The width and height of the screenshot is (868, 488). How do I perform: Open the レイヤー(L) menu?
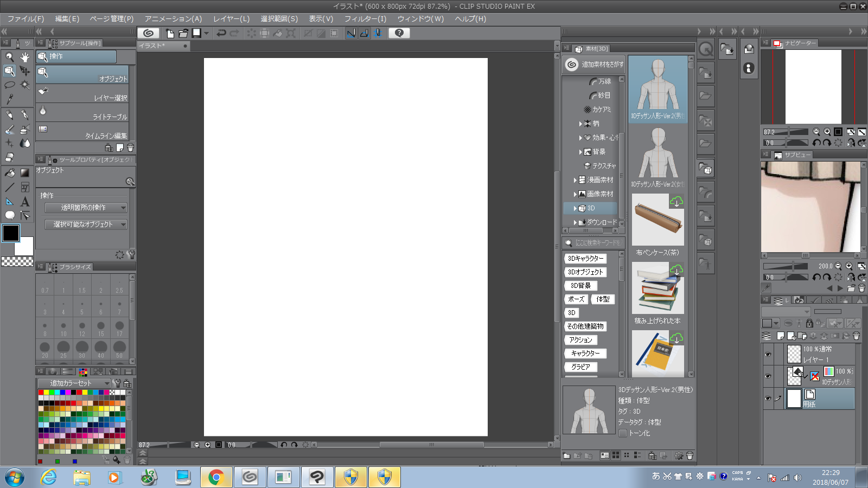pyautogui.click(x=231, y=19)
